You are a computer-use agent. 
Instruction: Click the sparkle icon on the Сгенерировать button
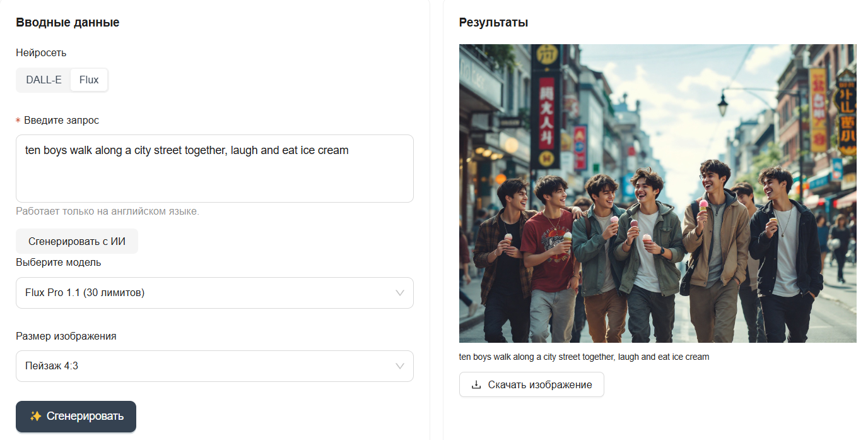(x=36, y=416)
